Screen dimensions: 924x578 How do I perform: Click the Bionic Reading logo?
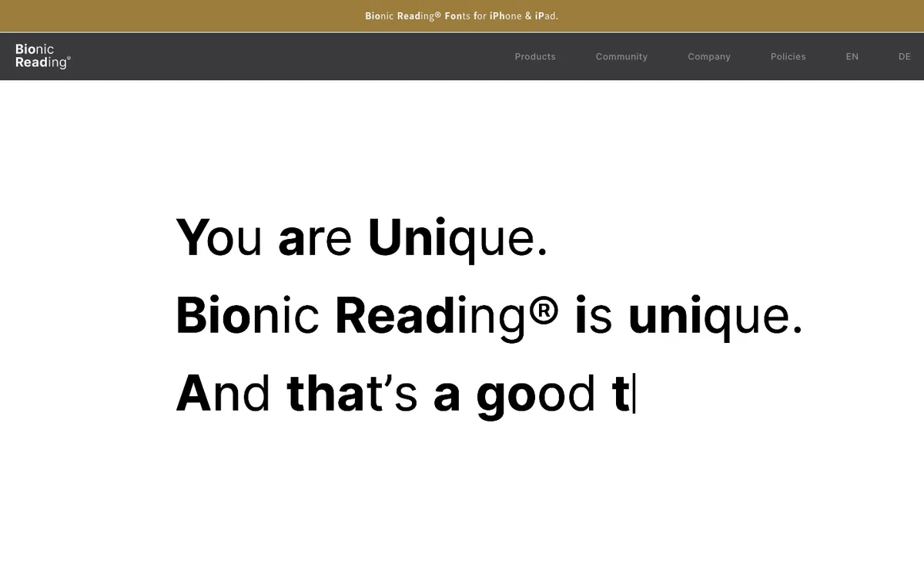[43, 56]
